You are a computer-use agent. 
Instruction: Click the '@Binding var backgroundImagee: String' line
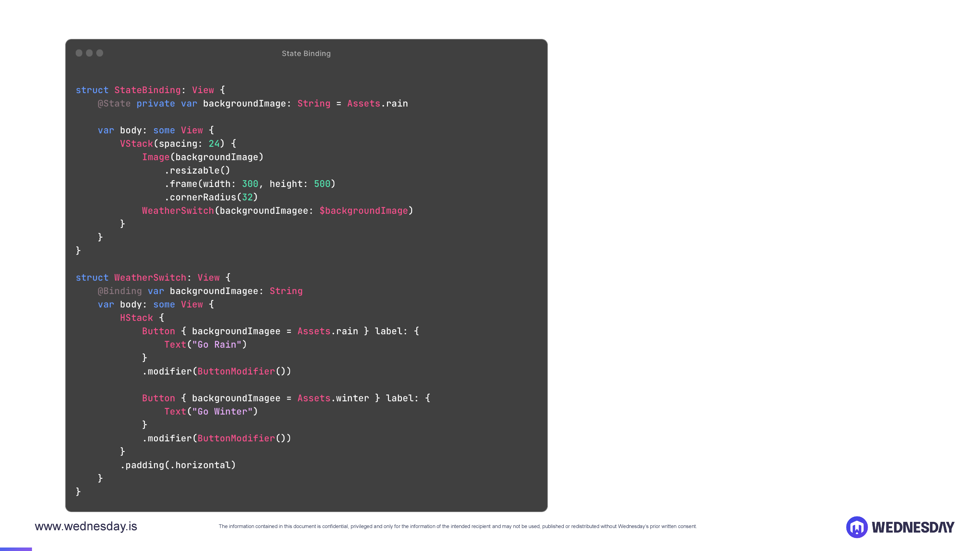tap(200, 291)
